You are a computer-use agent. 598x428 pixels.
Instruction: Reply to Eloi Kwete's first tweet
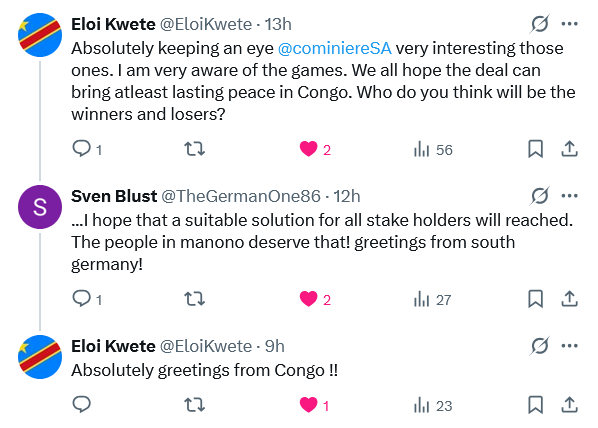tap(87, 149)
